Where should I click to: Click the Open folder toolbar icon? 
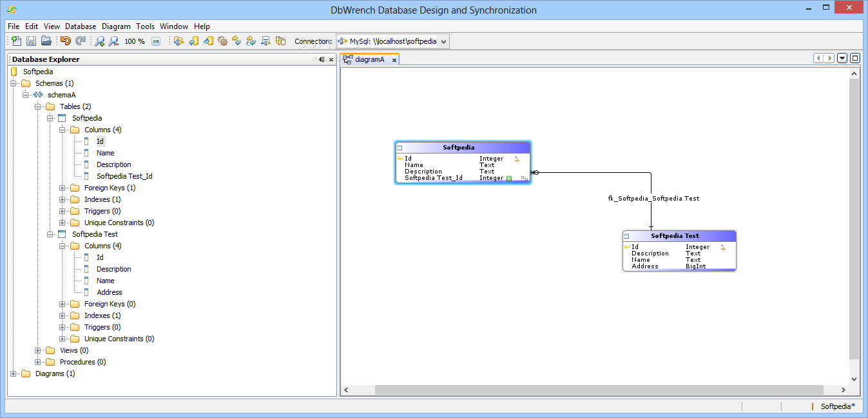[46, 41]
